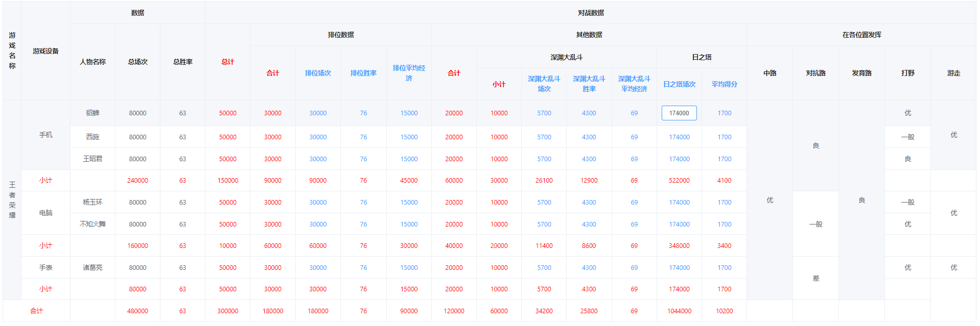The image size is (980, 326).
Task: Click the 10200 grand total value
Action: (x=724, y=311)
